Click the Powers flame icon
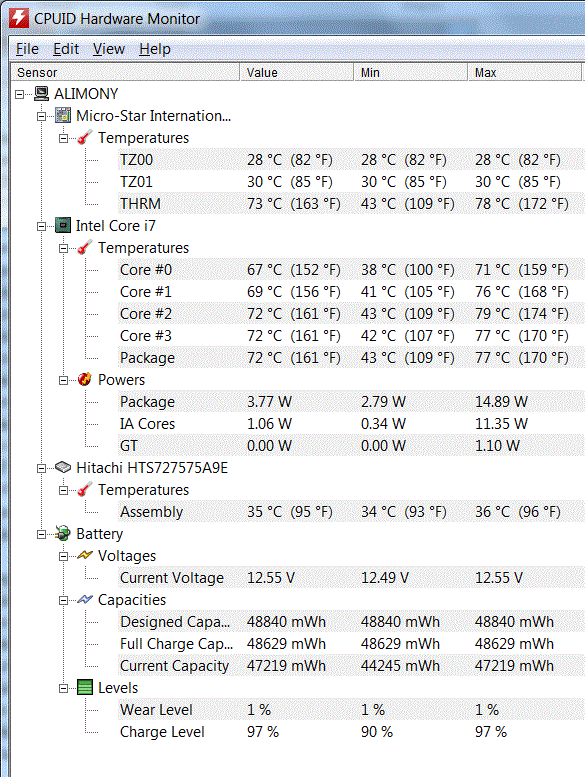585x777 pixels. 85,380
